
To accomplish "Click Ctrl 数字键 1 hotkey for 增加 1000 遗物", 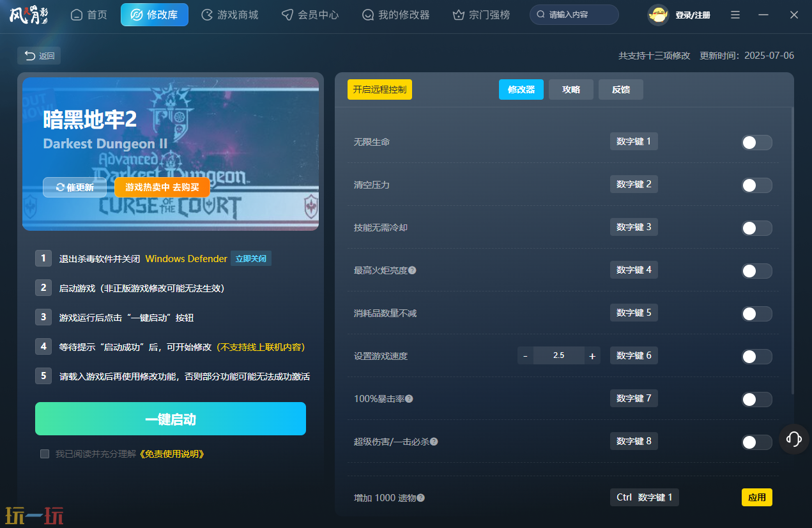I will (645, 497).
